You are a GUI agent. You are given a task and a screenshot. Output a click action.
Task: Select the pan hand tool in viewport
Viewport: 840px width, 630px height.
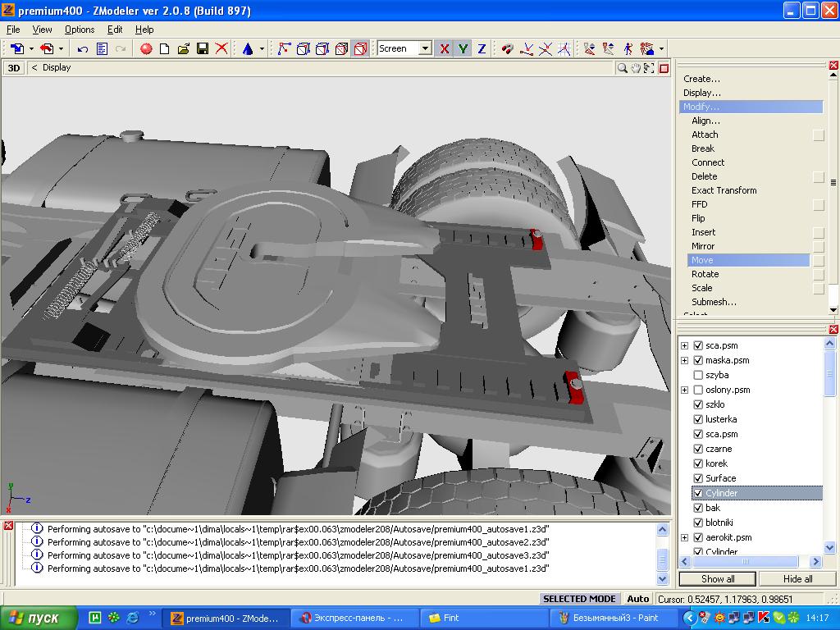pos(635,68)
